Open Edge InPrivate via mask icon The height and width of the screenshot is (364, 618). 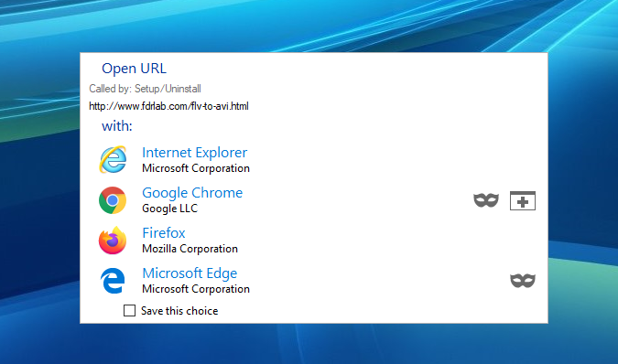pyautogui.click(x=523, y=281)
